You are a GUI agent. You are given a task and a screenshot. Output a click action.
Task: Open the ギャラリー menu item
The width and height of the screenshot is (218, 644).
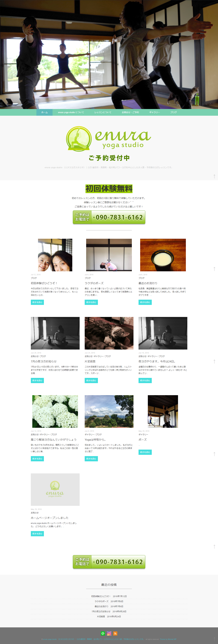click(x=154, y=112)
